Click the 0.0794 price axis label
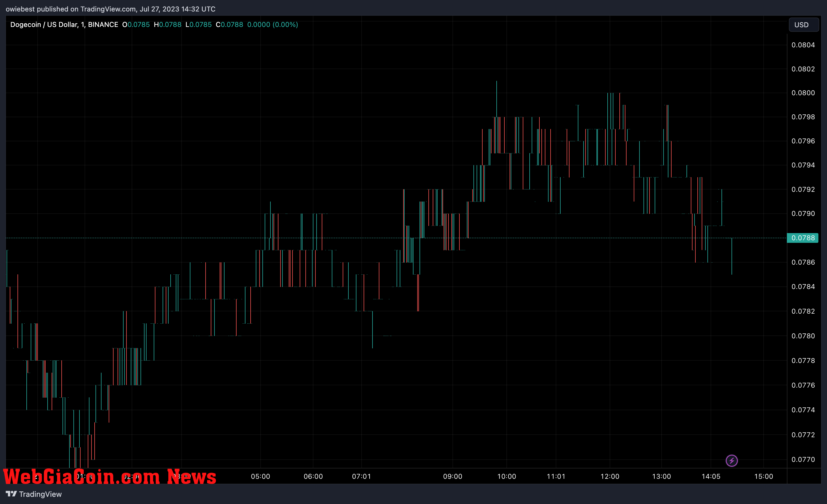 [x=803, y=165]
